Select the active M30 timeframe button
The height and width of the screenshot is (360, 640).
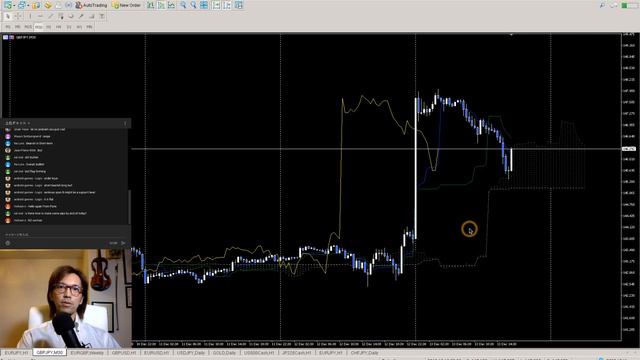pyautogui.click(x=38, y=27)
